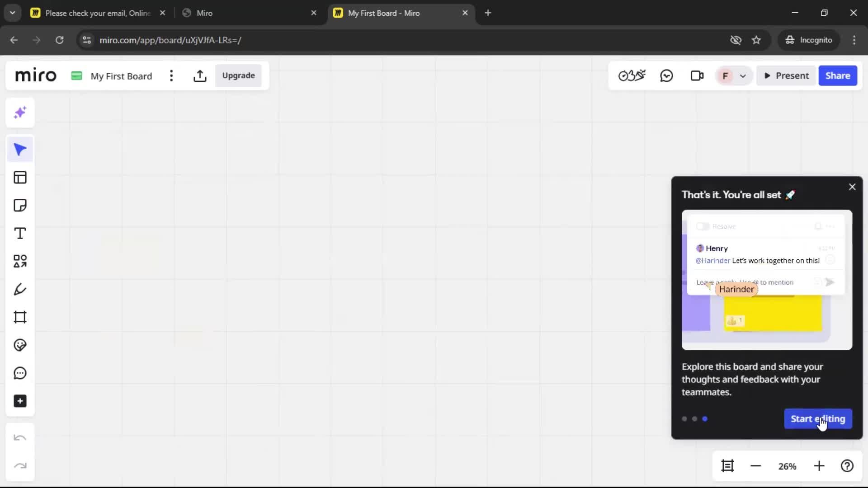Click the green board icon

point(76,75)
